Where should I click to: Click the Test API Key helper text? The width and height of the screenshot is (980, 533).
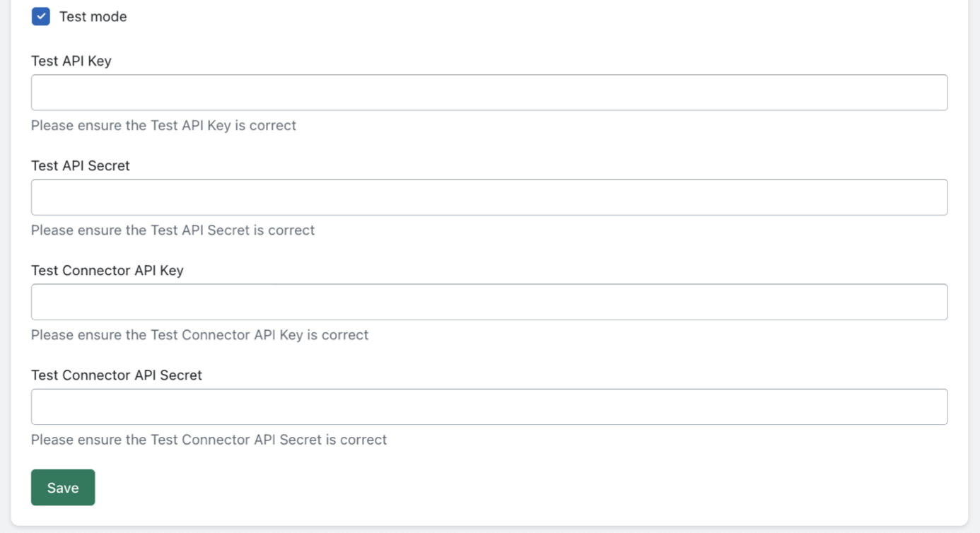click(163, 125)
